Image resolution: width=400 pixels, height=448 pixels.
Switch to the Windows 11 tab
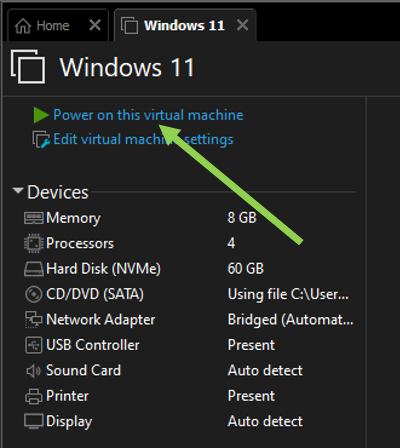184,26
